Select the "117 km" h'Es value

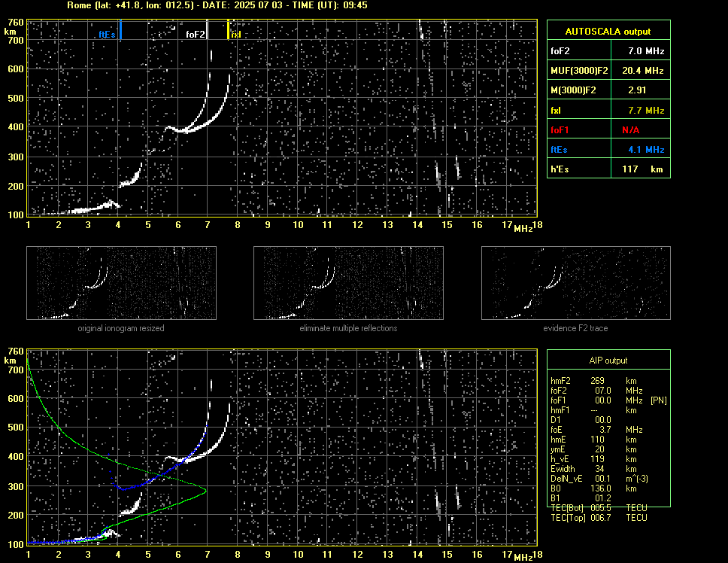coord(642,169)
